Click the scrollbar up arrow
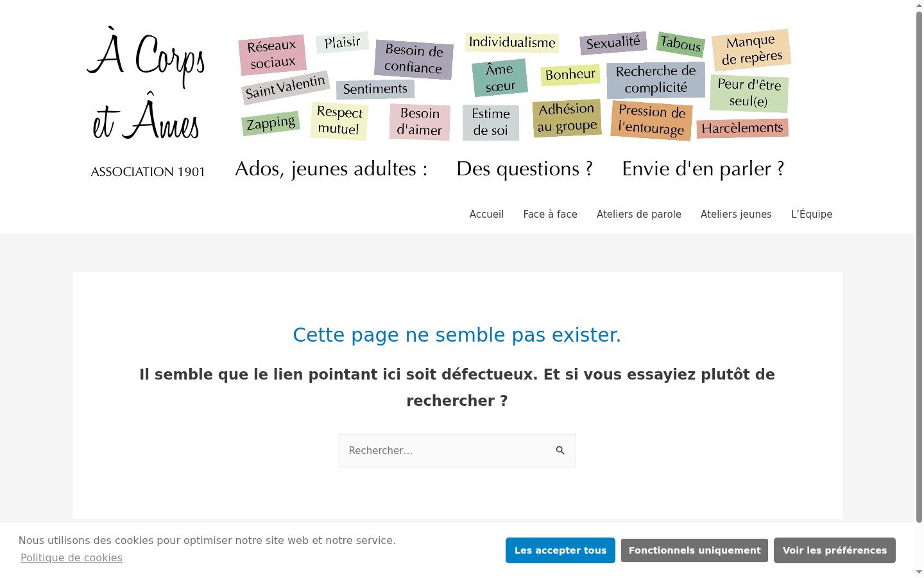 point(919,5)
